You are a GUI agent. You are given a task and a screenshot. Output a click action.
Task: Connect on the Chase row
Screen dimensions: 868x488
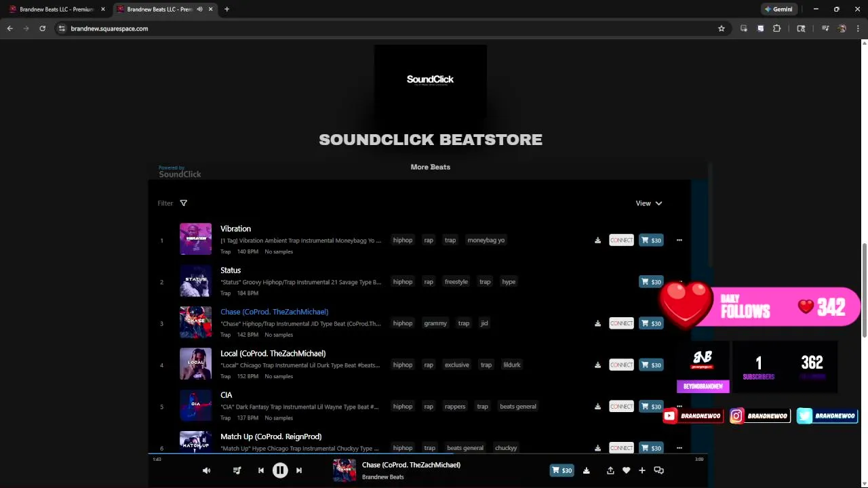621,324
